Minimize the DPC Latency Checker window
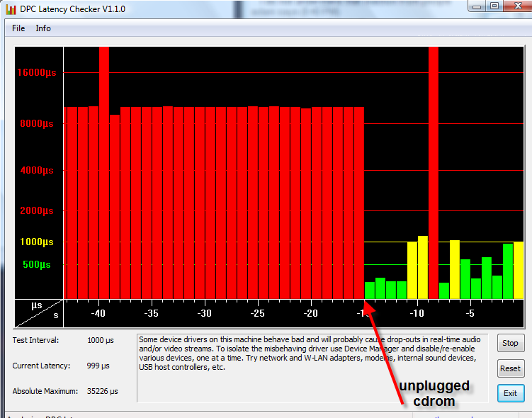The width and height of the screenshot is (532, 418). point(477,6)
